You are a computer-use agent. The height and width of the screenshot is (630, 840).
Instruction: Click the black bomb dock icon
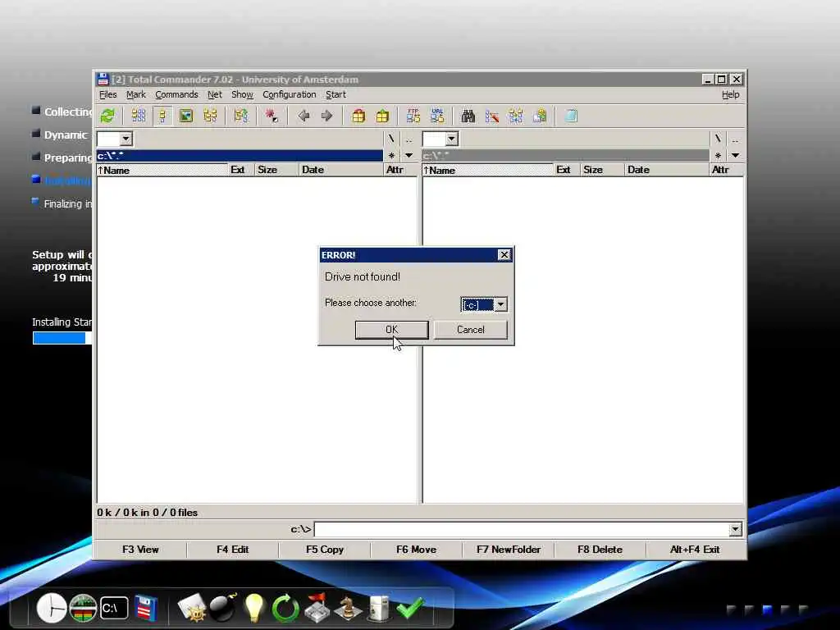coord(223,607)
